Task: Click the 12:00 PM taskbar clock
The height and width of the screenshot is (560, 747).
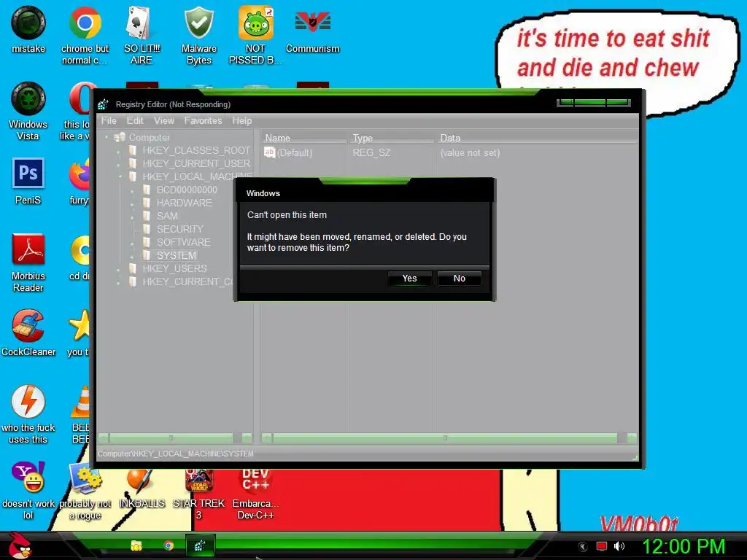Action: (x=684, y=546)
